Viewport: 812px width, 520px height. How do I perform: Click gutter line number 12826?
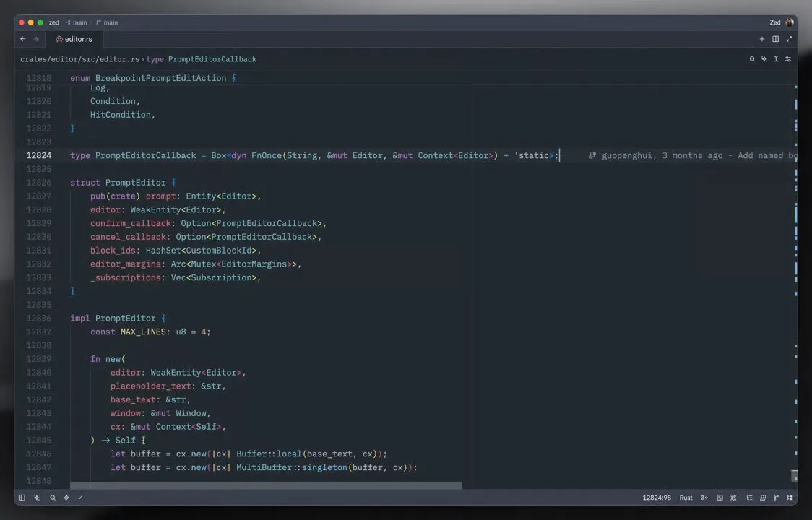39,182
